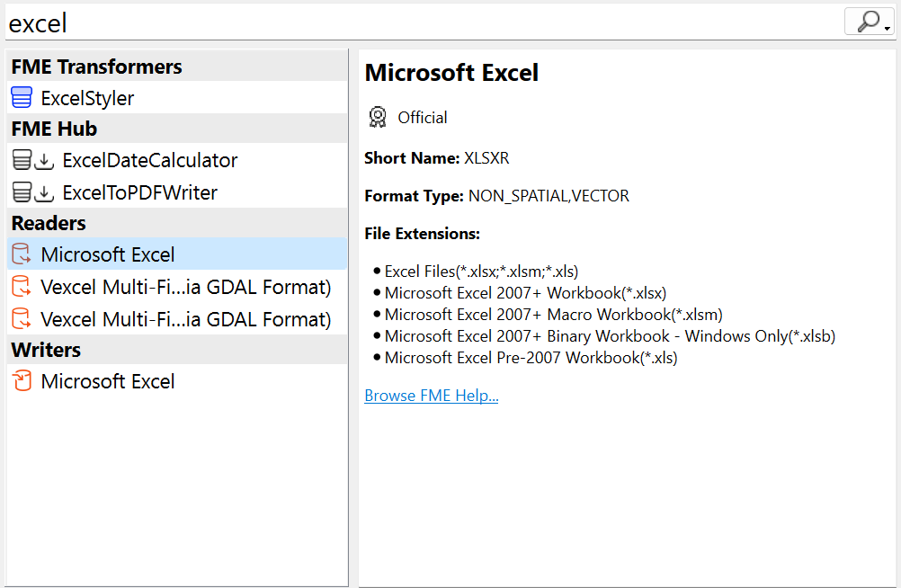901x588 pixels.
Task: Select the Microsoft Excel writer entry
Action: pyautogui.click(x=108, y=381)
